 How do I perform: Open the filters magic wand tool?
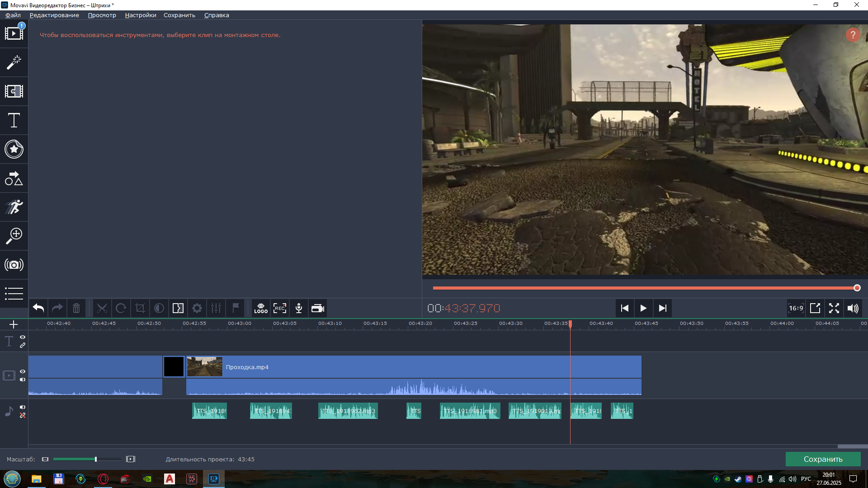coord(14,62)
